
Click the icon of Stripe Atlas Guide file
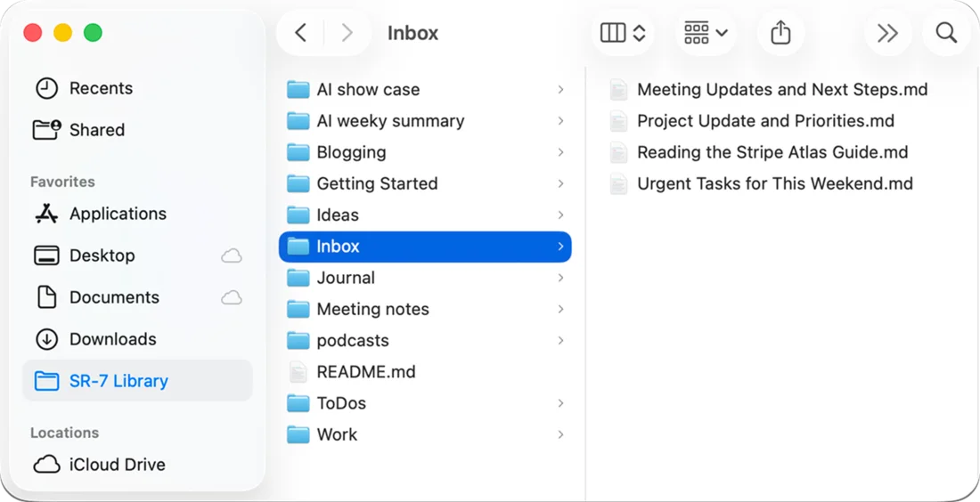(x=618, y=152)
